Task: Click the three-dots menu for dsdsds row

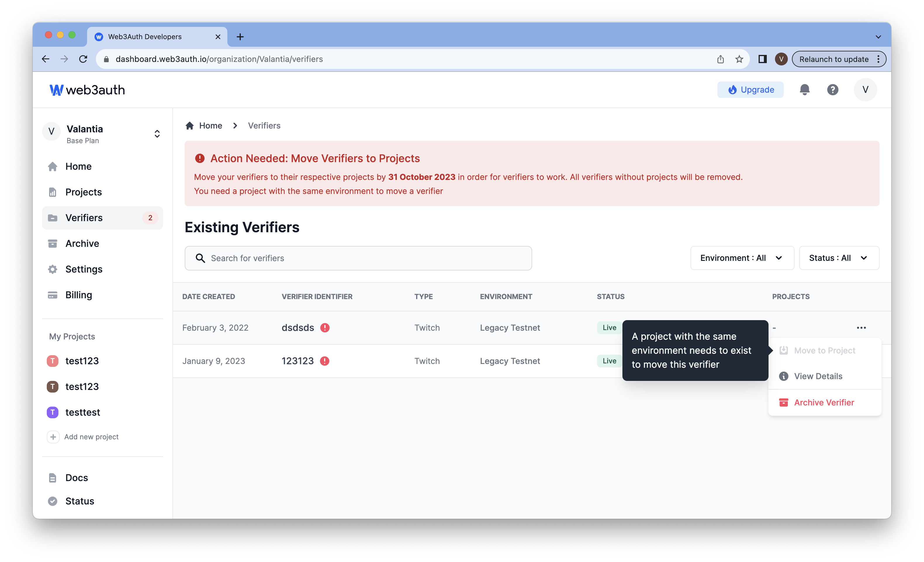Action: (x=861, y=328)
